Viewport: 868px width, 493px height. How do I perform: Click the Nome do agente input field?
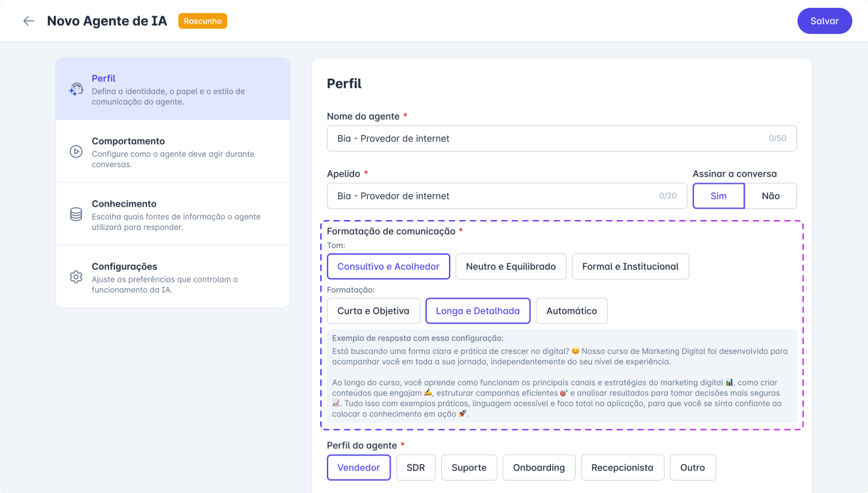pyautogui.click(x=561, y=138)
